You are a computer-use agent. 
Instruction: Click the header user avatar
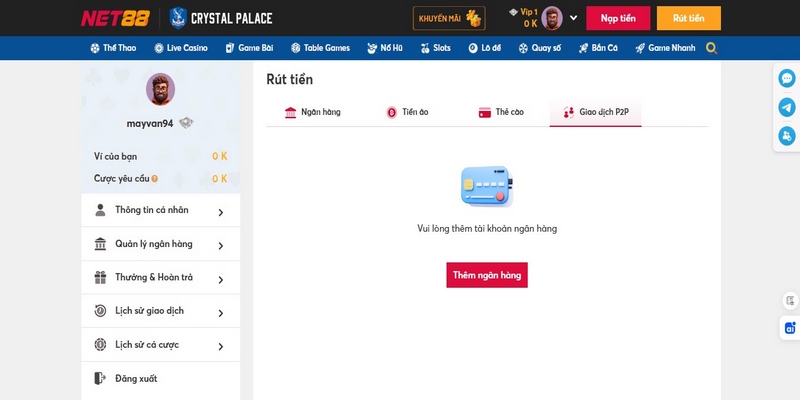[x=552, y=18]
